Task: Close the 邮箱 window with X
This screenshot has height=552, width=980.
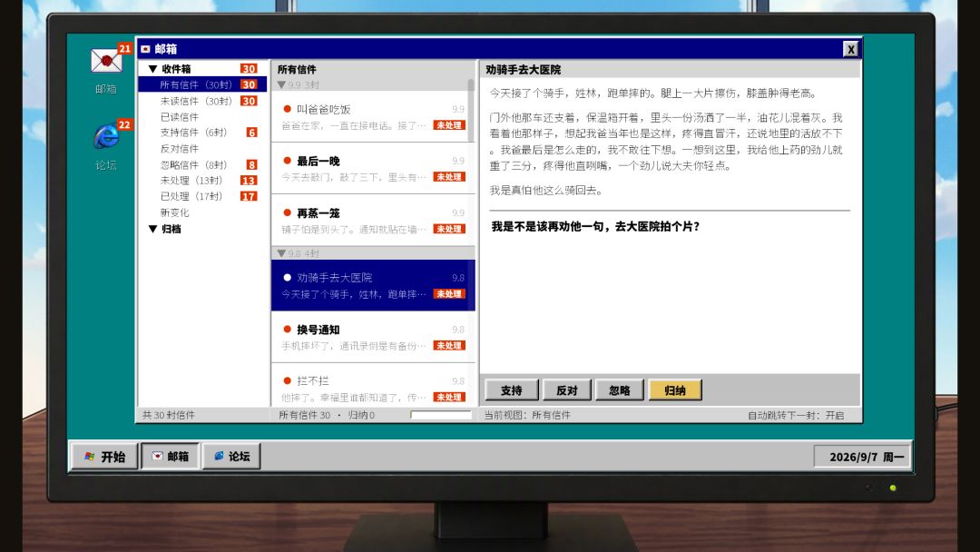Action: pyautogui.click(x=850, y=49)
